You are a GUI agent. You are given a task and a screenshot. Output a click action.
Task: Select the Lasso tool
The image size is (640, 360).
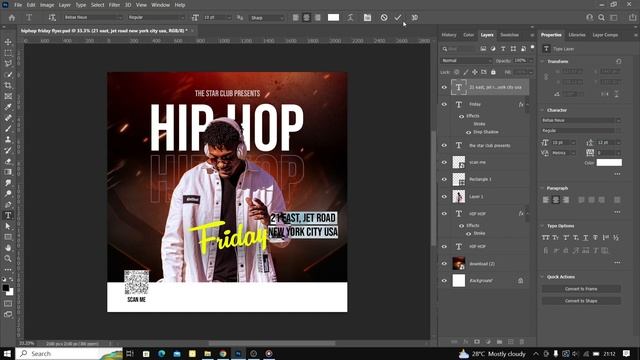coord(8,64)
